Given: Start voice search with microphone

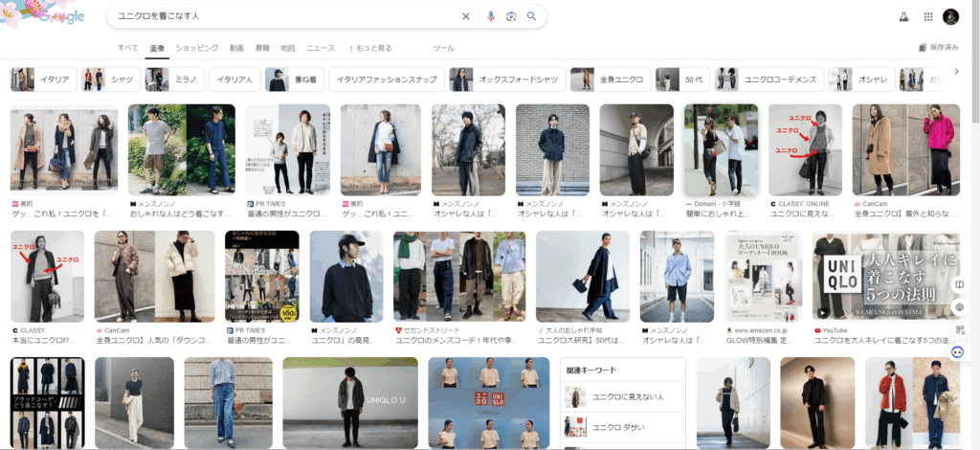Looking at the screenshot, I should 491,16.
